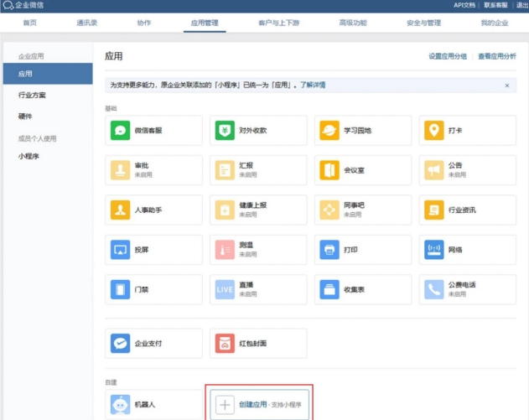529x420 pixels.
Task: Open the 了解详情 link
Action: 314,85
